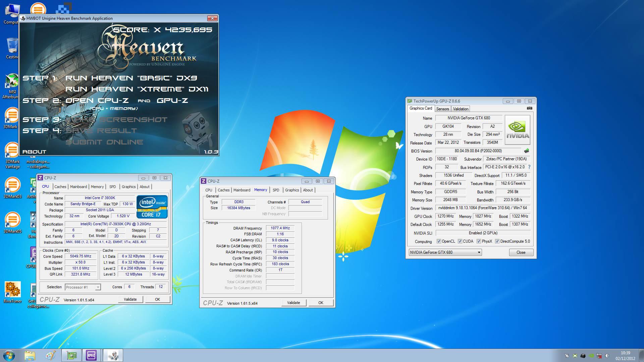Click the BIOS save chip icon in GPU-Z
This screenshot has width=644, height=362.
(x=526, y=151)
